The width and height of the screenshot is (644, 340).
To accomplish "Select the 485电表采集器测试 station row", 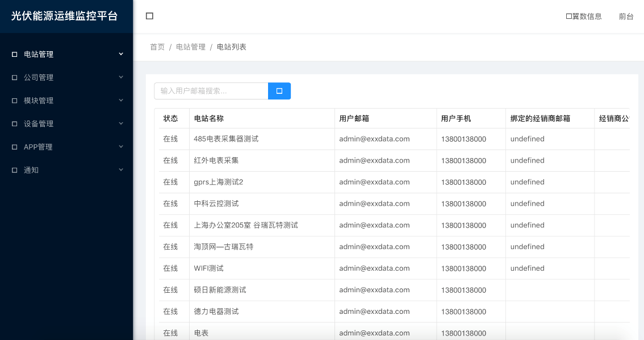I will [x=226, y=139].
